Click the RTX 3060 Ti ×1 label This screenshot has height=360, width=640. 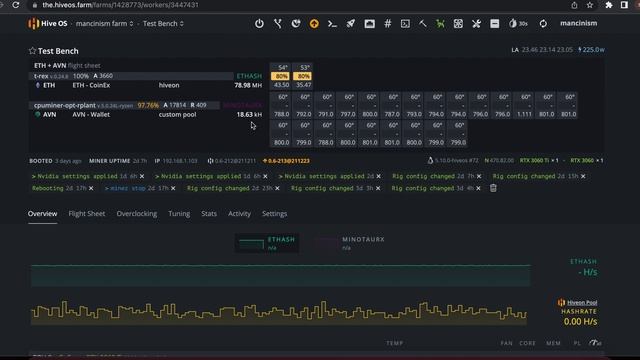pyautogui.click(x=539, y=160)
